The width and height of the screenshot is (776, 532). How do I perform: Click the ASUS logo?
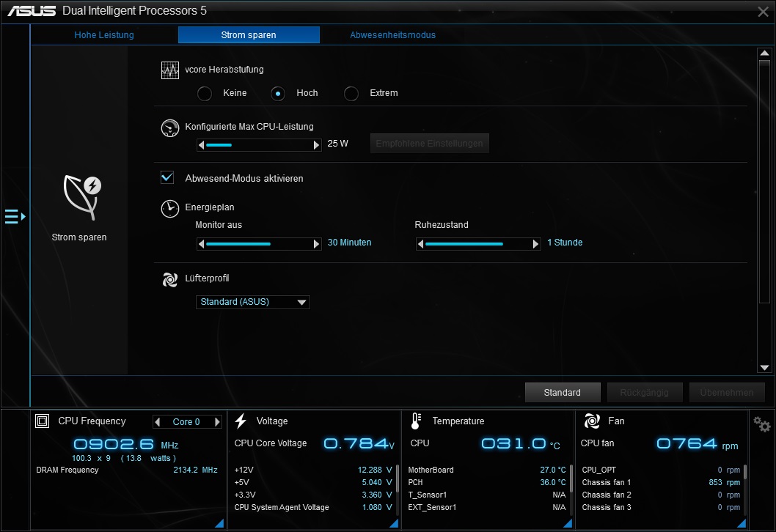[x=32, y=11]
